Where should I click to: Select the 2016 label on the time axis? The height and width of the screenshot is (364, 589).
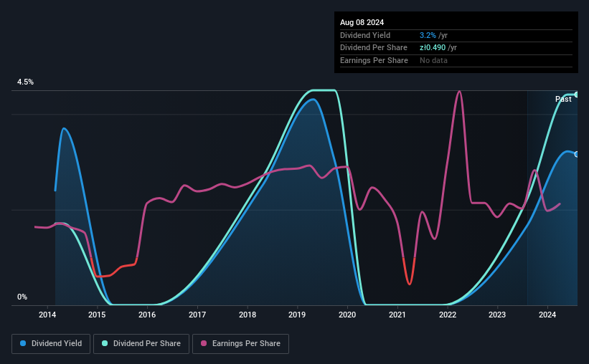147,315
